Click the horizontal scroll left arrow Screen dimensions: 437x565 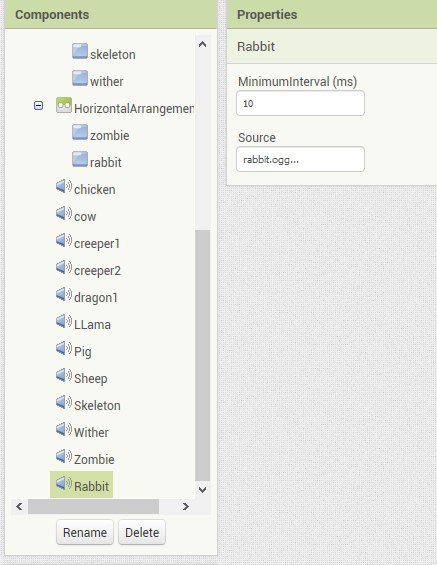point(19,507)
